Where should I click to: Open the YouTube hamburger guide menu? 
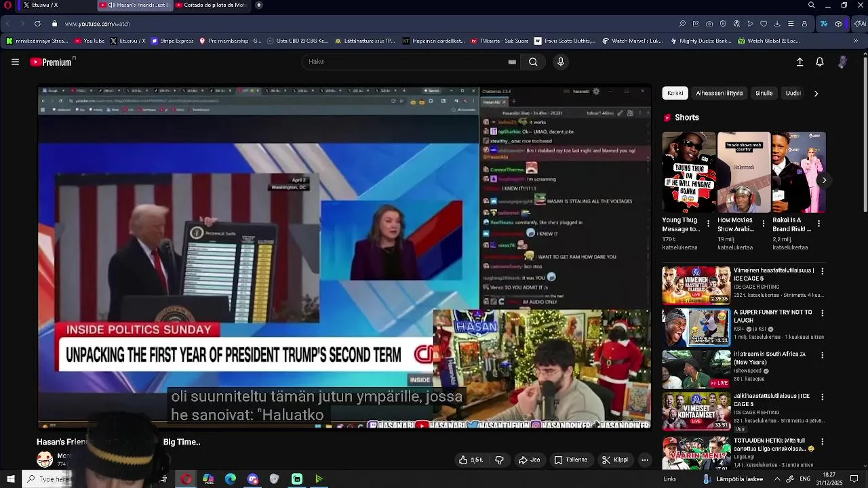(x=15, y=62)
